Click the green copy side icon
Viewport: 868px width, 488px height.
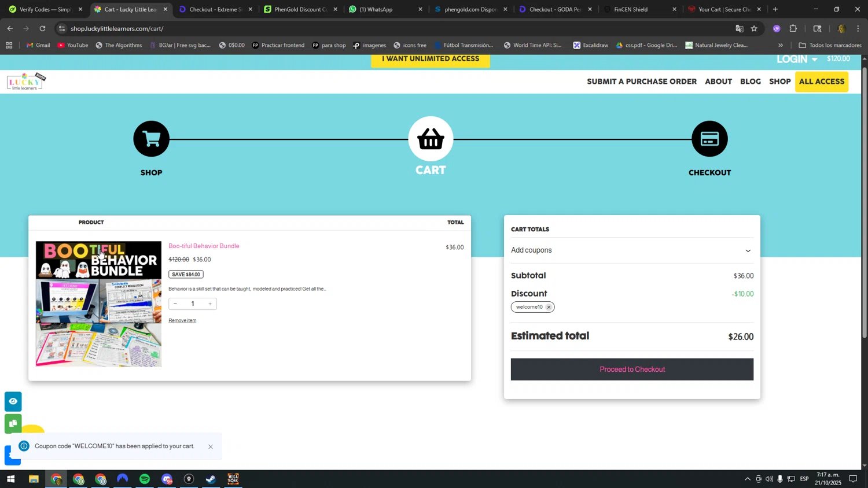tap(13, 424)
